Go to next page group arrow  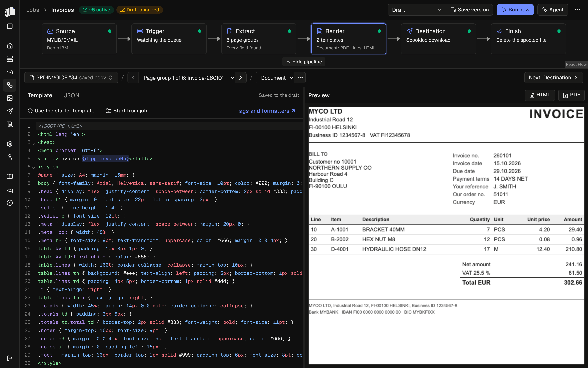tap(241, 78)
